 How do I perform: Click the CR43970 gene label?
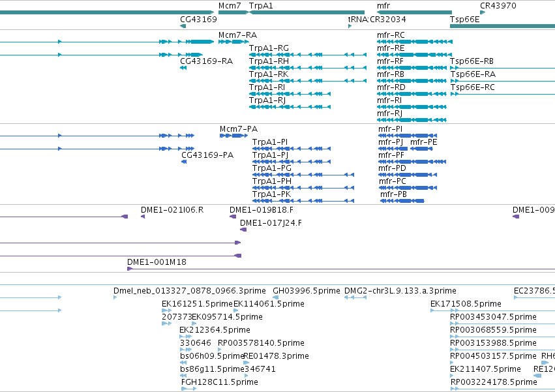pos(498,6)
